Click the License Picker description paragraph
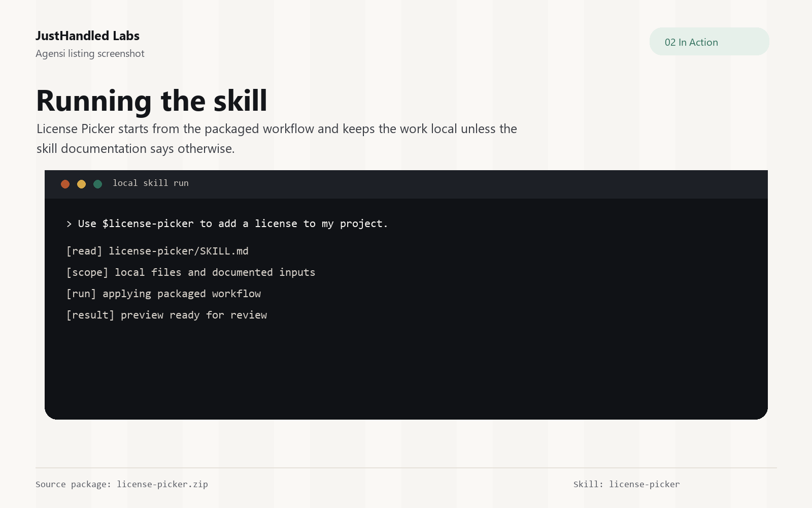Viewport: 812px width, 508px height. point(277,139)
